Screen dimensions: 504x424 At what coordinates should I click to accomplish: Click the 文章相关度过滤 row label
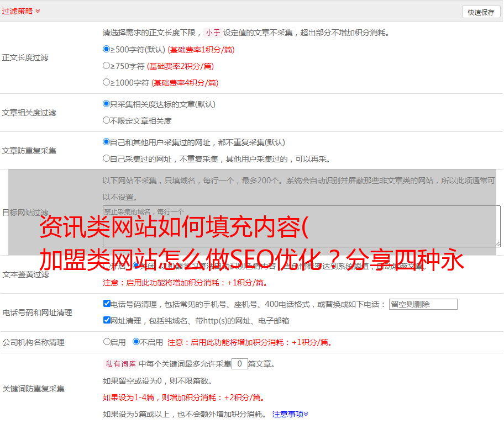click(29, 113)
